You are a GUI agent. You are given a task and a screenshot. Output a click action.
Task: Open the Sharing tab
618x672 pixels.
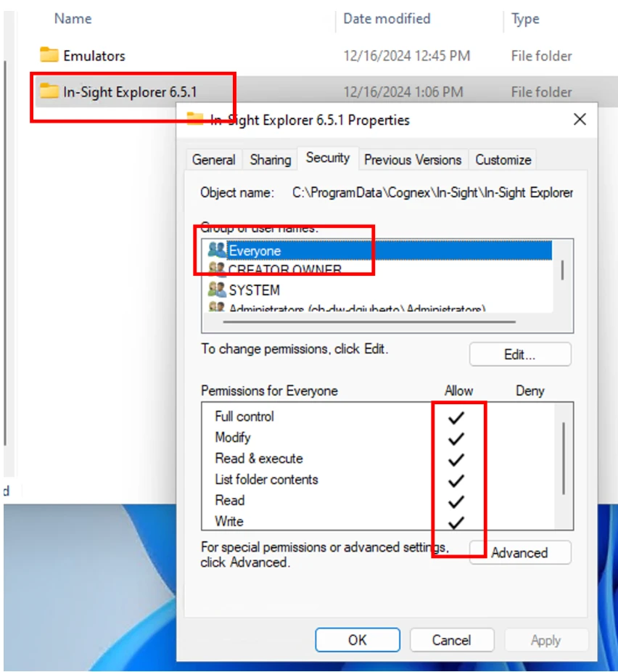coord(271,160)
